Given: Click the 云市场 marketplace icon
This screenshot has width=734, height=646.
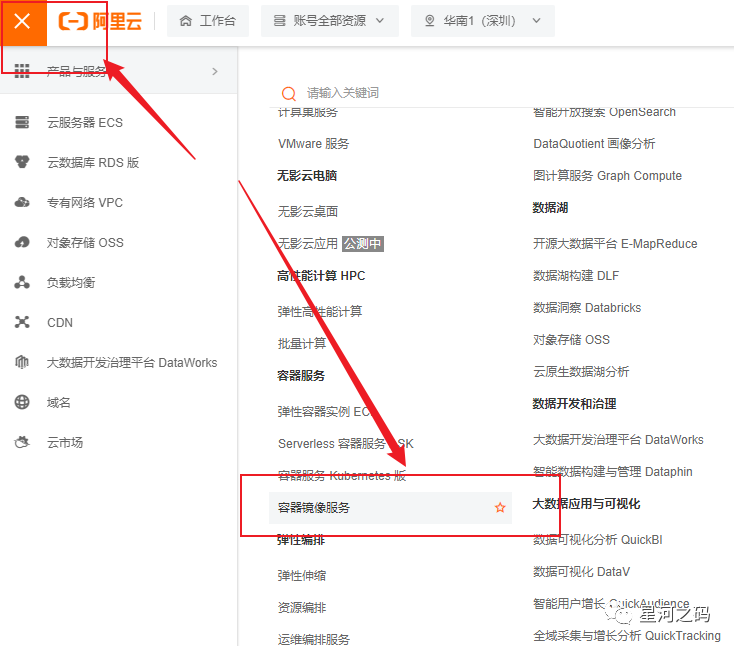Looking at the screenshot, I should tap(22, 442).
